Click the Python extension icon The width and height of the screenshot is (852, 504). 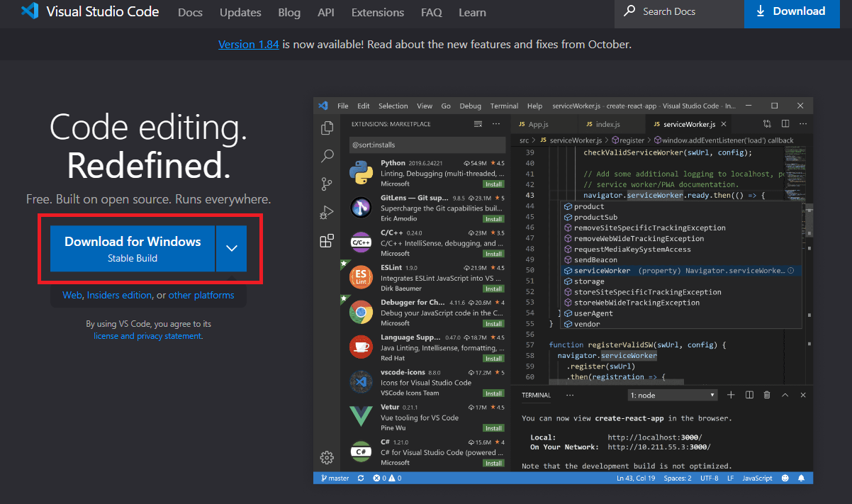(361, 172)
